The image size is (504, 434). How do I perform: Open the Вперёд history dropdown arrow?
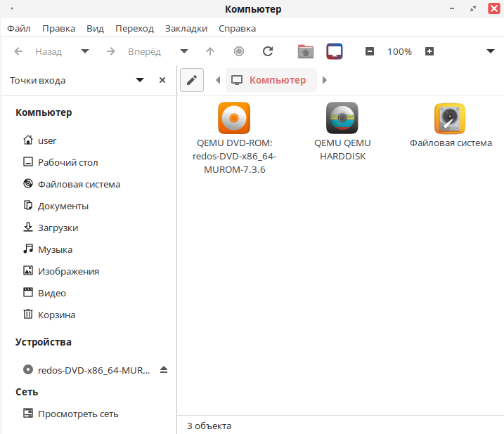coord(184,51)
